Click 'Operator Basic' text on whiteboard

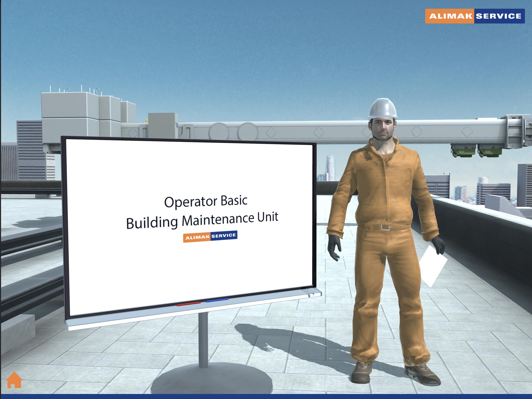click(x=206, y=201)
